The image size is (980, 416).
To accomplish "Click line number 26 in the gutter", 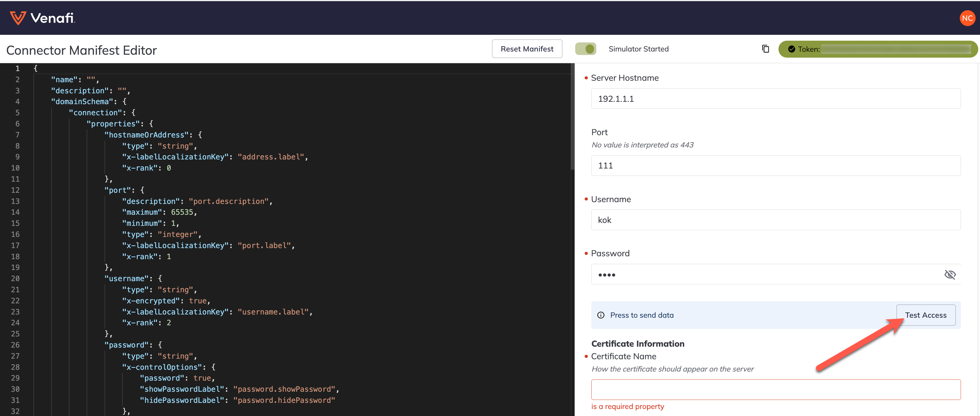I will tap(15, 345).
